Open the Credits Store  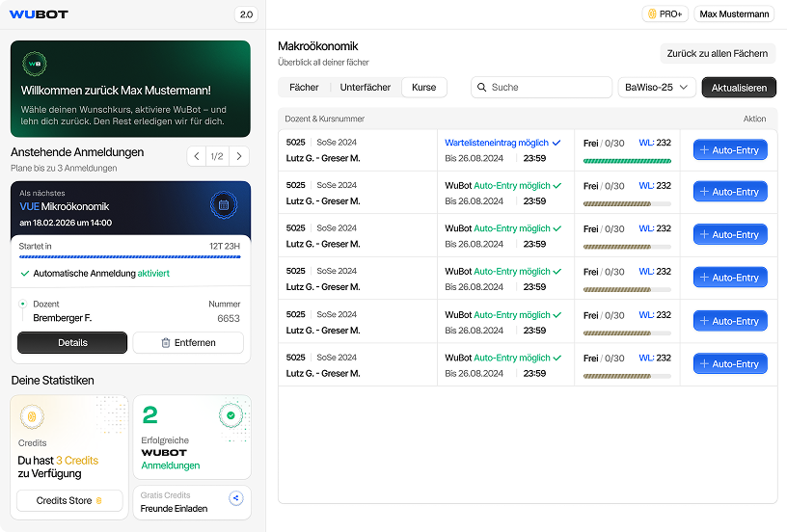[69, 500]
